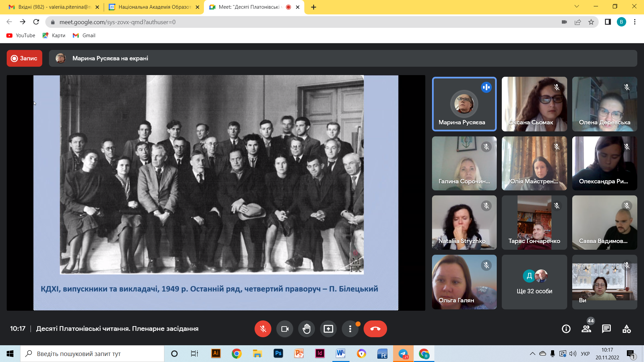The width and height of the screenshot is (644, 362).
Task: Leave the call with red hang-up button
Action: point(375,329)
